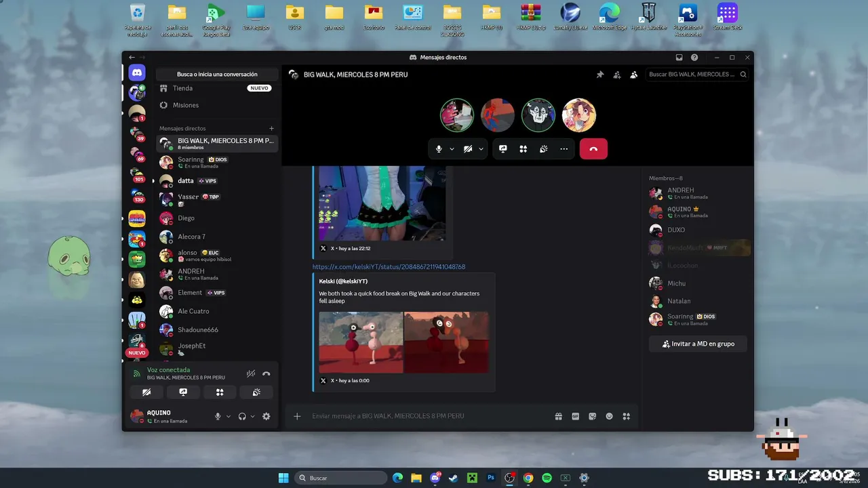This screenshot has height=488, width=868.
Task: Open more call options menu
Action: click(x=564, y=149)
